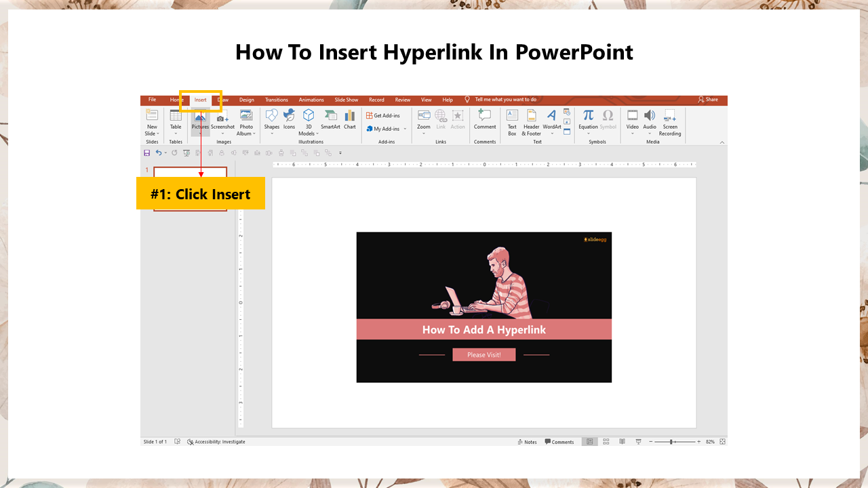This screenshot has height=488, width=868.
Task: Click the New Slide icon
Action: point(152,115)
